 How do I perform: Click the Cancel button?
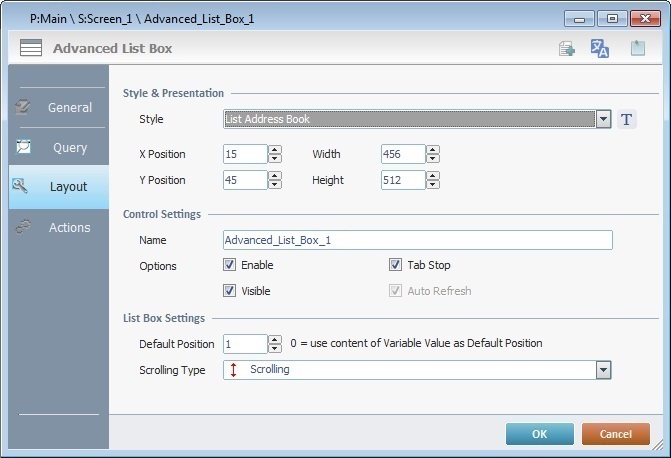pyautogui.click(x=615, y=434)
